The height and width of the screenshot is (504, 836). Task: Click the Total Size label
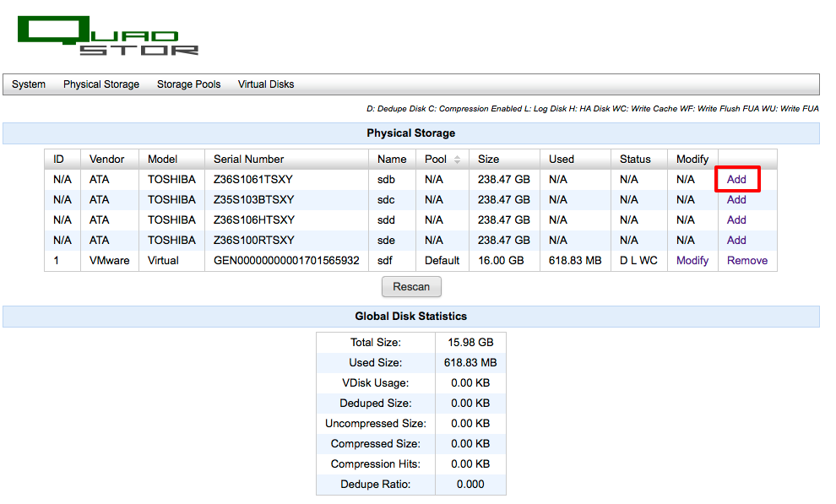[x=375, y=343]
